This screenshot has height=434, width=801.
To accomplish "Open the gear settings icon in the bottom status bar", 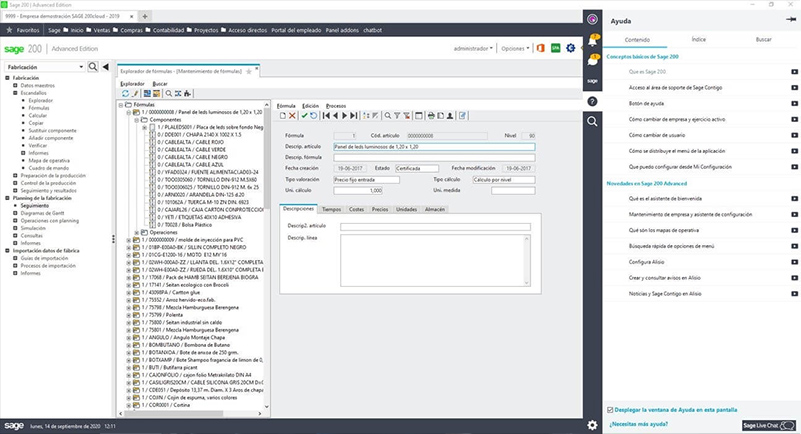I will tap(592, 425).
